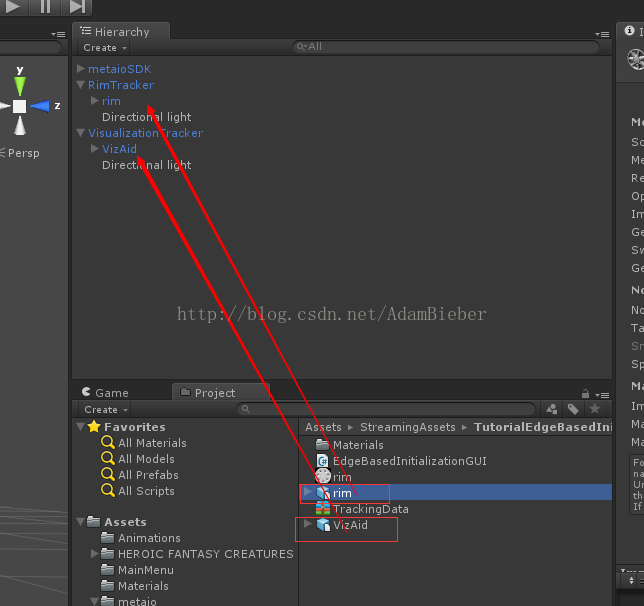This screenshot has width=644, height=606.
Task: Switch to the Hierarchy tab
Action: (121, 32)
